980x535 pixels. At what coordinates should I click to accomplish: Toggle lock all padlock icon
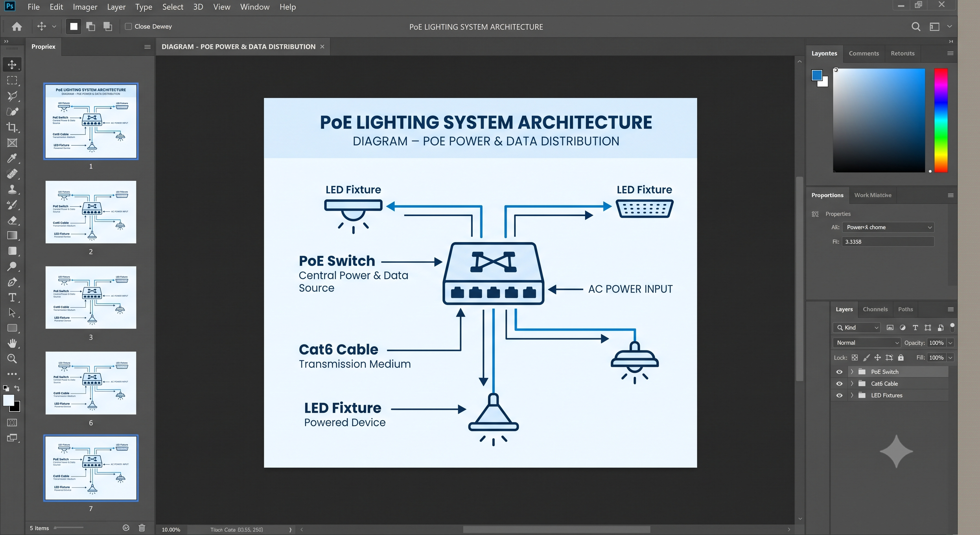901,358
